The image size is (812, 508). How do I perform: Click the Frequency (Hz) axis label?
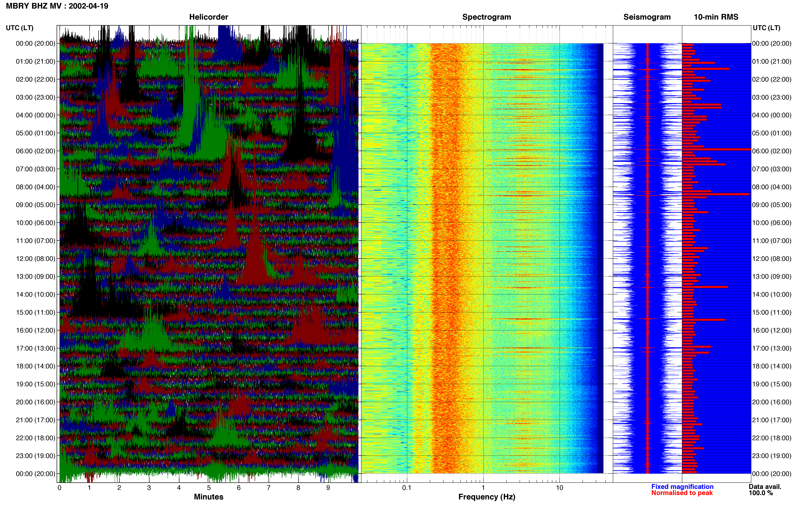tap(487, 497)
